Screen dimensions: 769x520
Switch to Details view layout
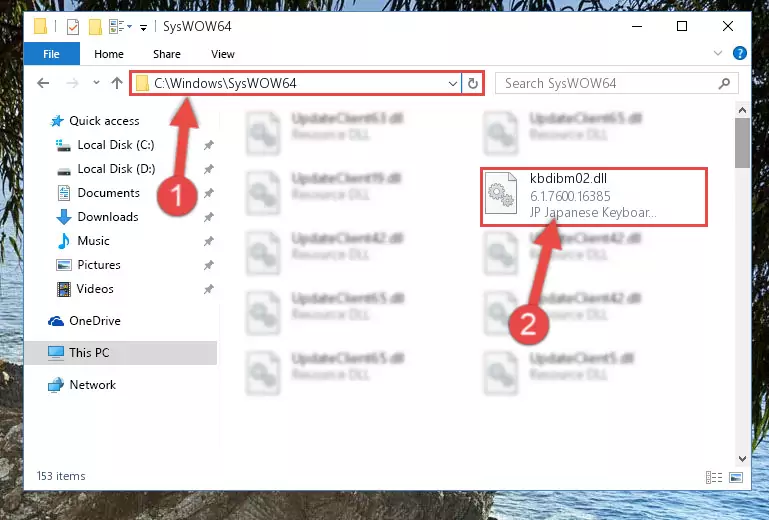(x=714, y=477)
